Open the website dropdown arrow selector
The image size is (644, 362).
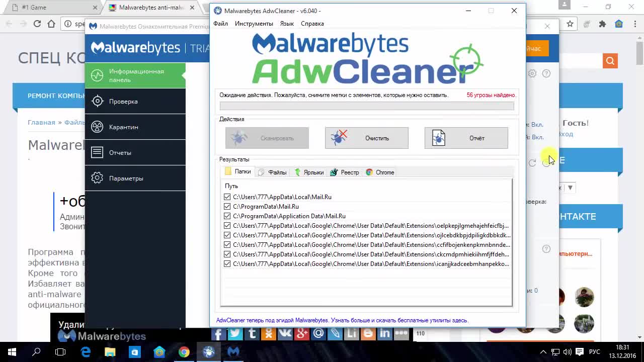click(570, 188)
